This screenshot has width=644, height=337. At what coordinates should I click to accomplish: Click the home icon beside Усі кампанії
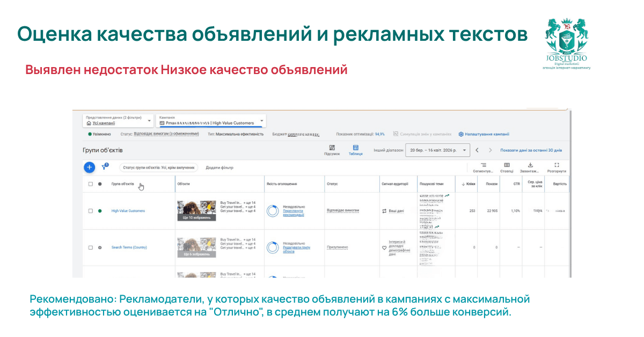pos(89,123)
